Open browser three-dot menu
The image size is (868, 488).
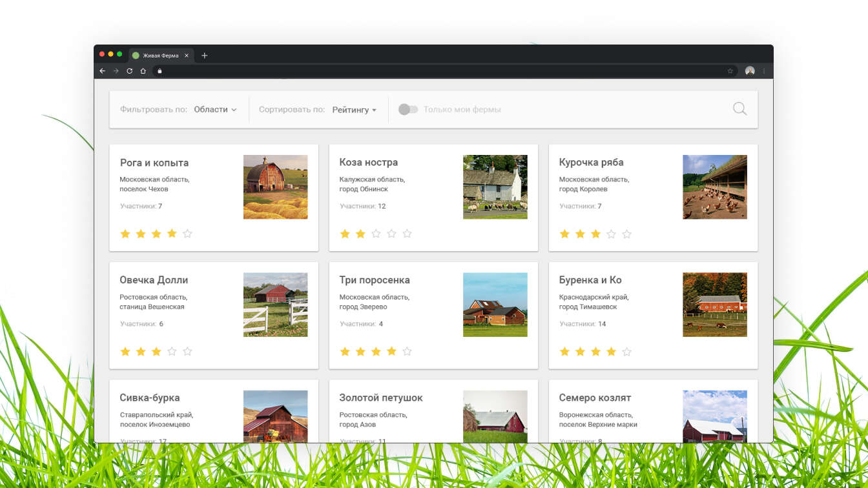764,71
